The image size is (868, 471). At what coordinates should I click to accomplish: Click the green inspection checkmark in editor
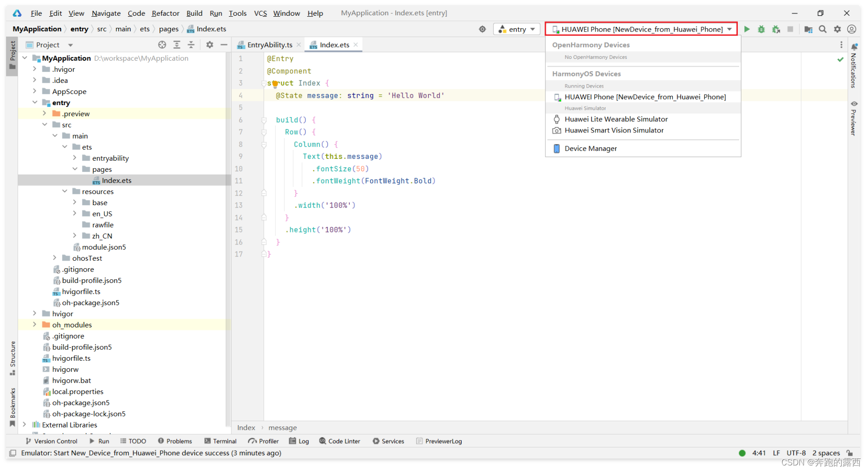(840, 59)
